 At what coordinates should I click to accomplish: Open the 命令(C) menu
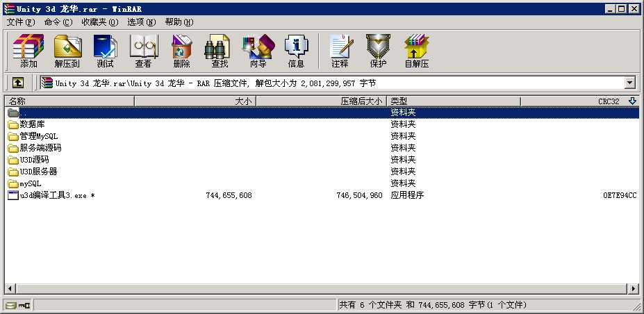click(x=58, y=22)
